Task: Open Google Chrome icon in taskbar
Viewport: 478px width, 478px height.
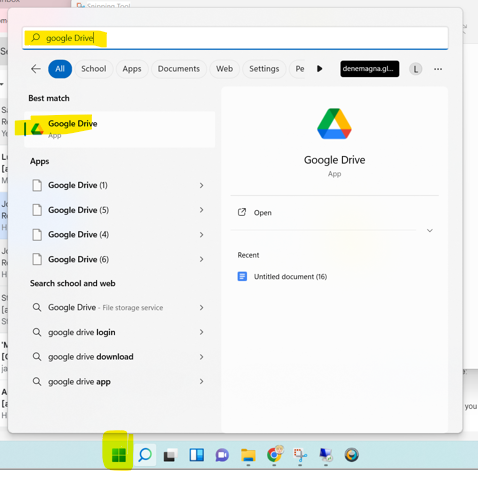Action: click(274, 454)
